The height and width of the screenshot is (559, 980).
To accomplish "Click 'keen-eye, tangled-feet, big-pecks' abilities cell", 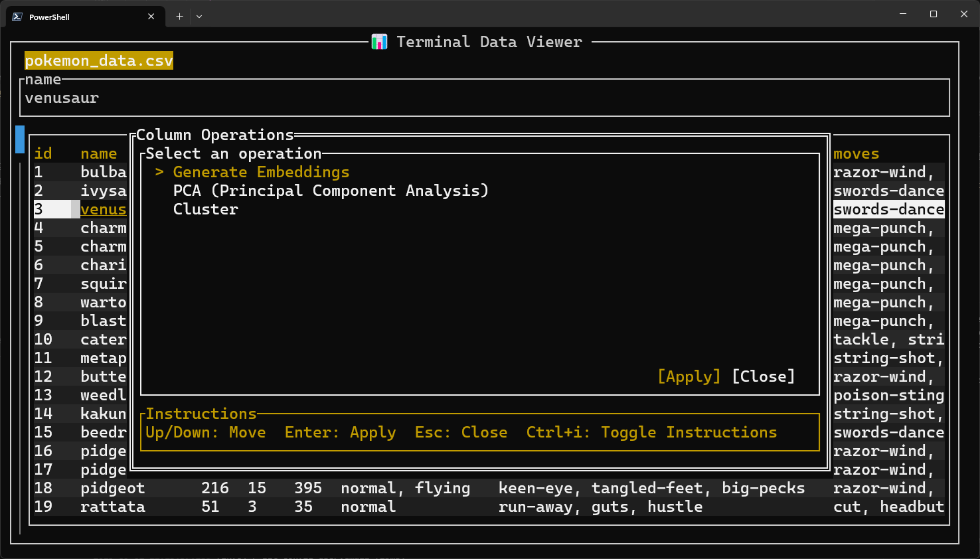I will [x=652, y=488].
